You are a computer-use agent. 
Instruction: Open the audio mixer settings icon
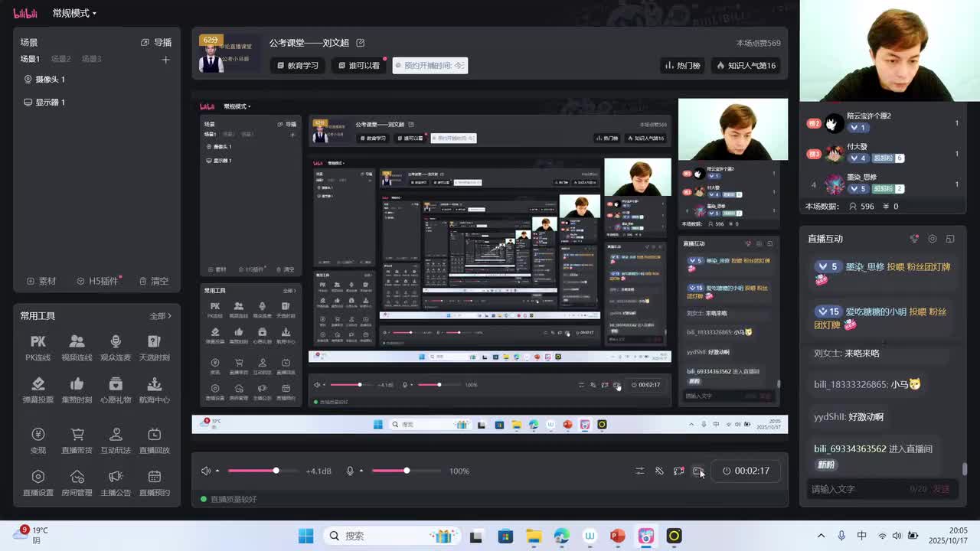[640, 471]
